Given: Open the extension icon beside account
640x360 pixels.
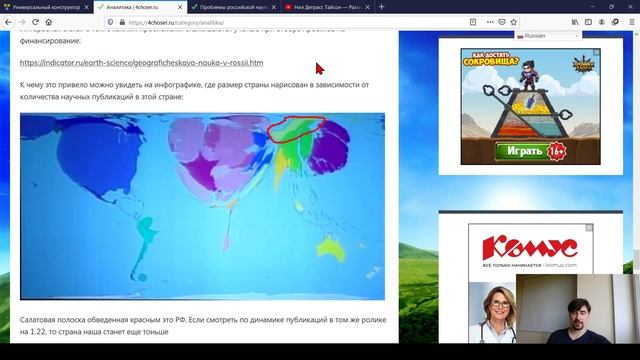Looking at the screenshot, I should tap(615, 22).
